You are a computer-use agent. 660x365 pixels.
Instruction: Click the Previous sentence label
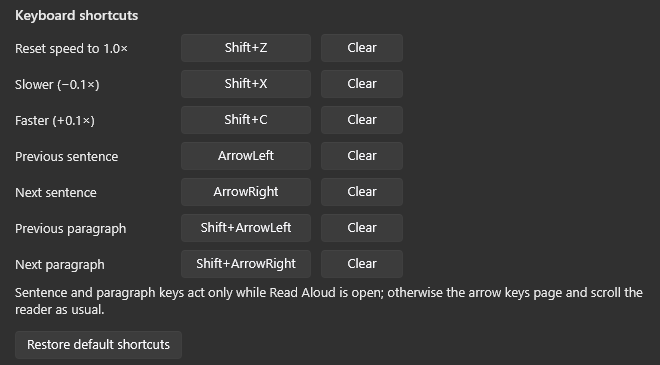67,157
